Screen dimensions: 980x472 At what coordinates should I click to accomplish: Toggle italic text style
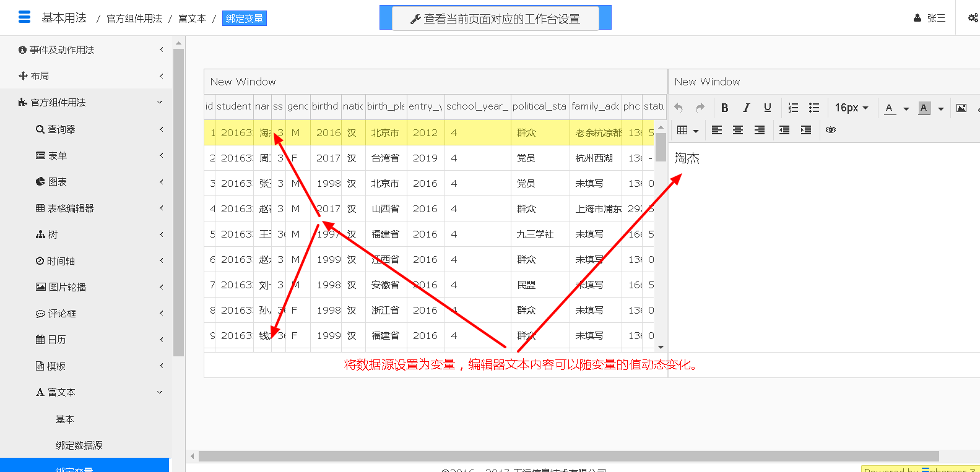[x=746, y=108]
